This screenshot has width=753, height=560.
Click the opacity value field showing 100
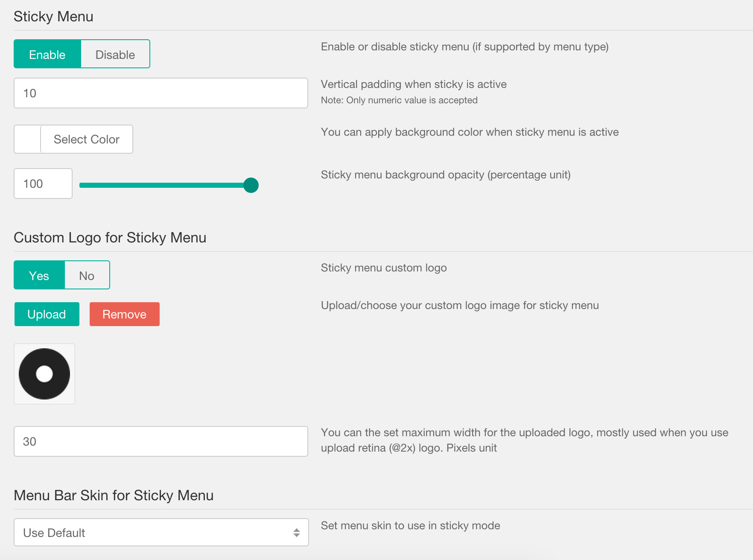pyautogui.click(x=43, y=184)
